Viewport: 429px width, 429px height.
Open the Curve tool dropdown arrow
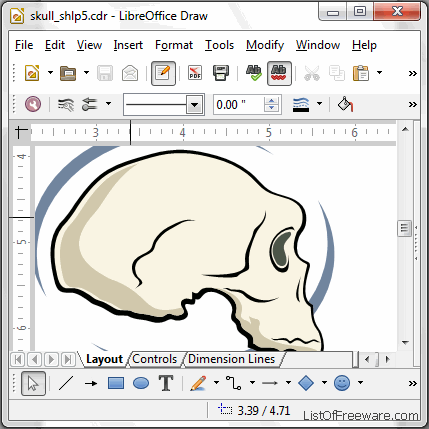(x=216, y=382)
